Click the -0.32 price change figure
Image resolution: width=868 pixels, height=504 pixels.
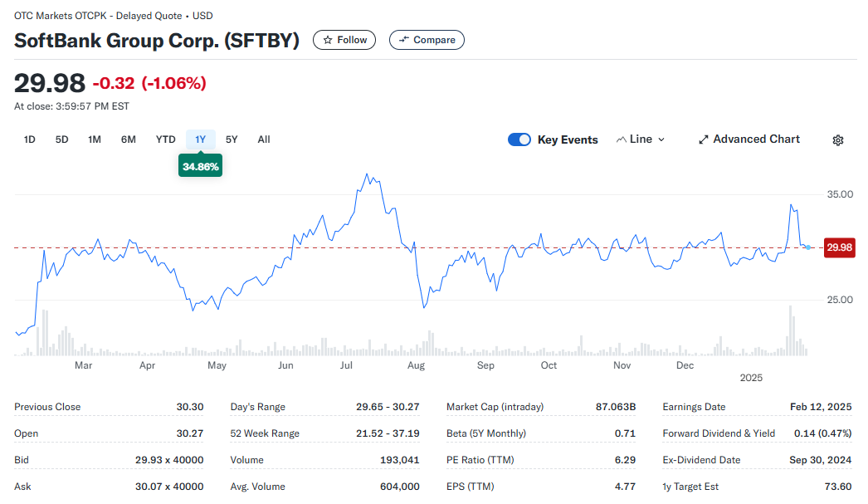tap(114, 83)
